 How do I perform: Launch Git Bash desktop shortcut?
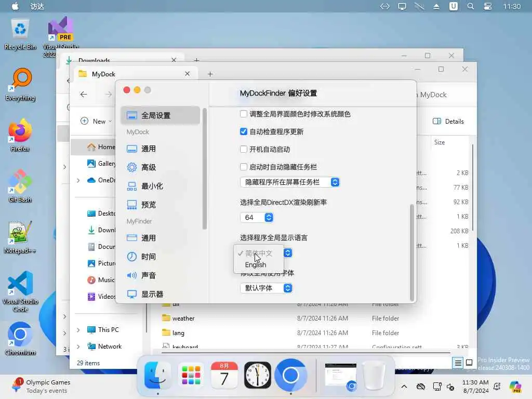(x=20, y=187)
